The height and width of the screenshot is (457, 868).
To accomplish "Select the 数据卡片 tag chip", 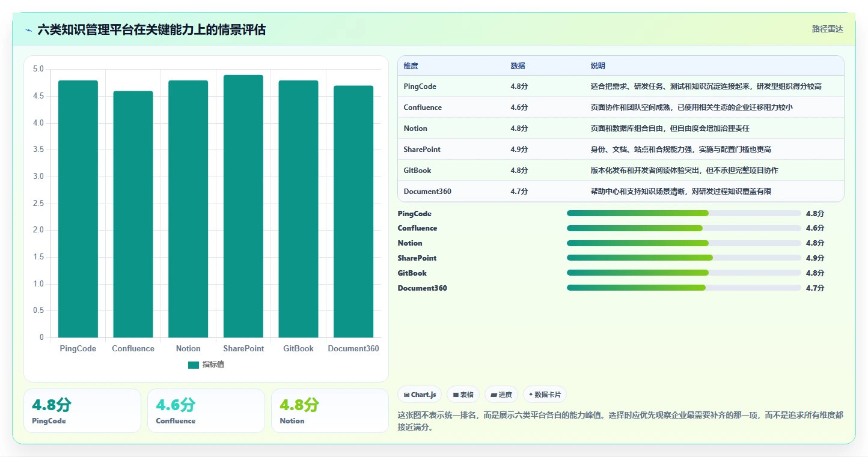I will [545, 395].
